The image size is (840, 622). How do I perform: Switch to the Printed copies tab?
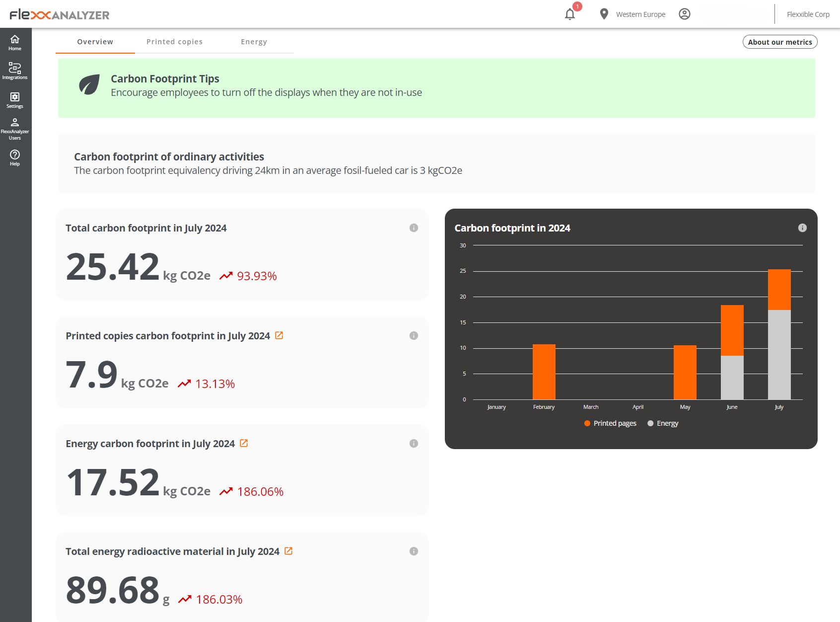[174, 42]
